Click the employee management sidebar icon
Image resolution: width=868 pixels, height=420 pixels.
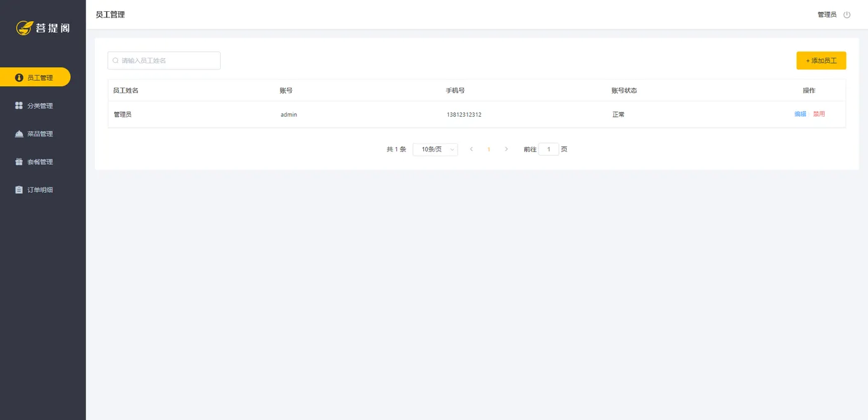[x=19, y=78]
